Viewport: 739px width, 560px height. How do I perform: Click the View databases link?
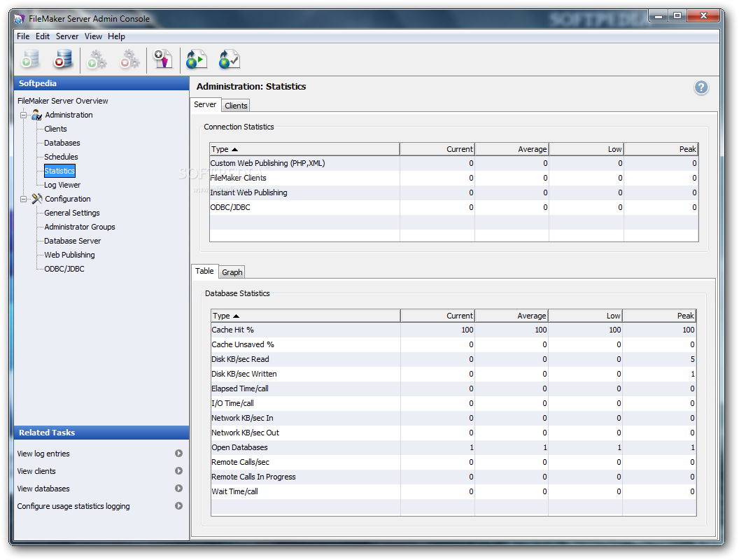(43, 489)
